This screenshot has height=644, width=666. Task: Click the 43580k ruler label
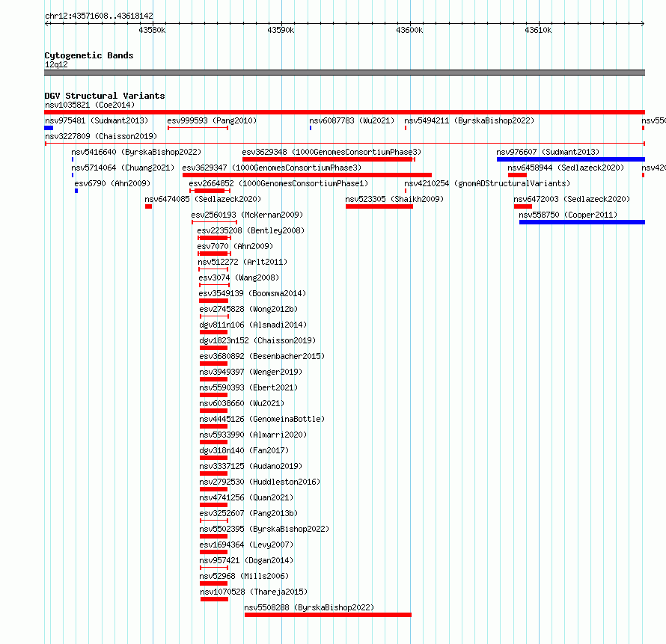click(x=152, y=30)
